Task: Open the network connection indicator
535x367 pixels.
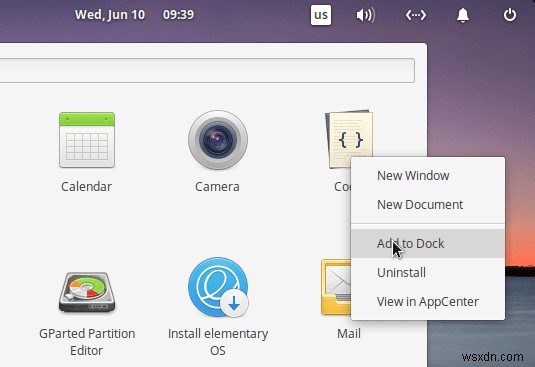Action: [x=415, y=15]
